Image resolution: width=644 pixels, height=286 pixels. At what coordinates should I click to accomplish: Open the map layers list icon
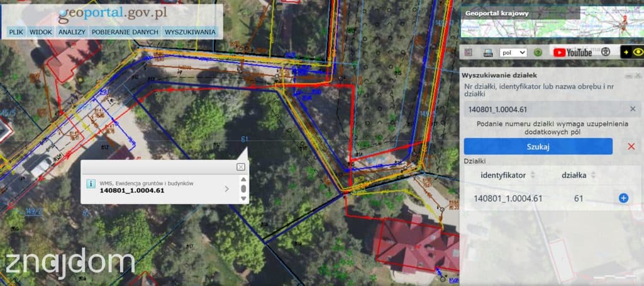[x=468, y=53]
